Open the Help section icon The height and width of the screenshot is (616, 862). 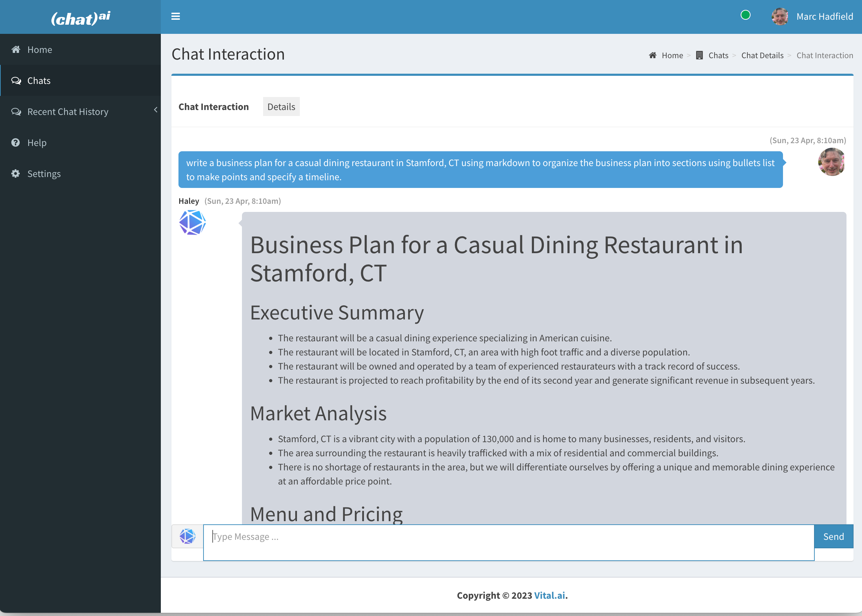pos(16,142)
